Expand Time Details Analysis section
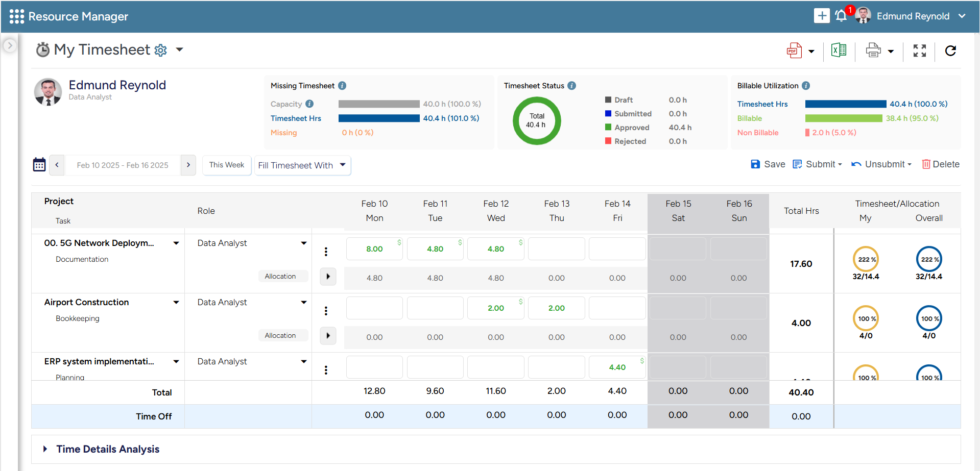The height and width of the screenshot is (471, 980). tap(45, 449)
